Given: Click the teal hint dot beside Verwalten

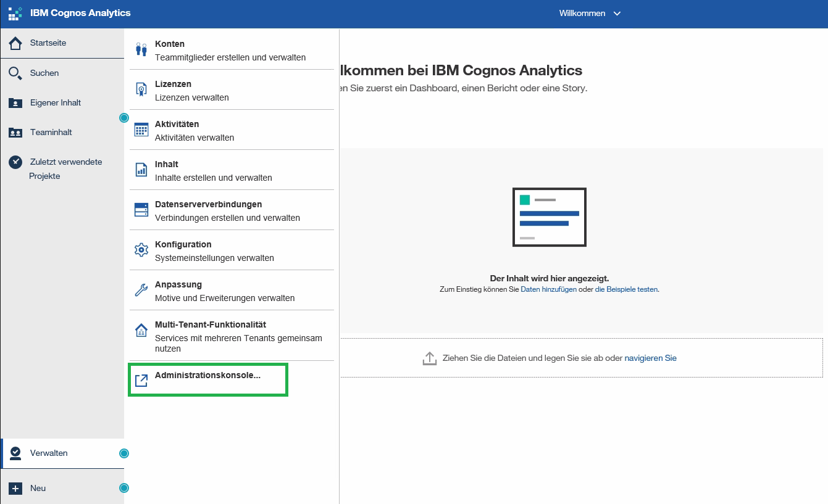Looking at the screenshot, I should [x=124, y=453].
